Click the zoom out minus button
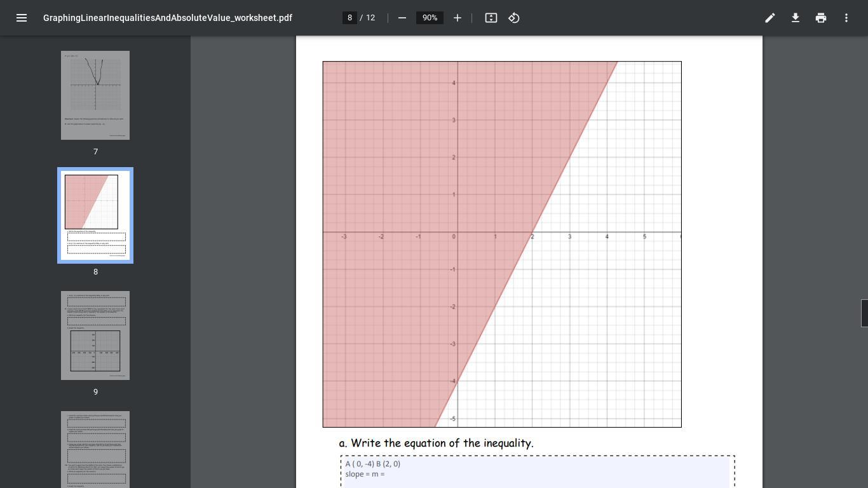The height and width of the screenshot is (488, 868). point(402,18)
